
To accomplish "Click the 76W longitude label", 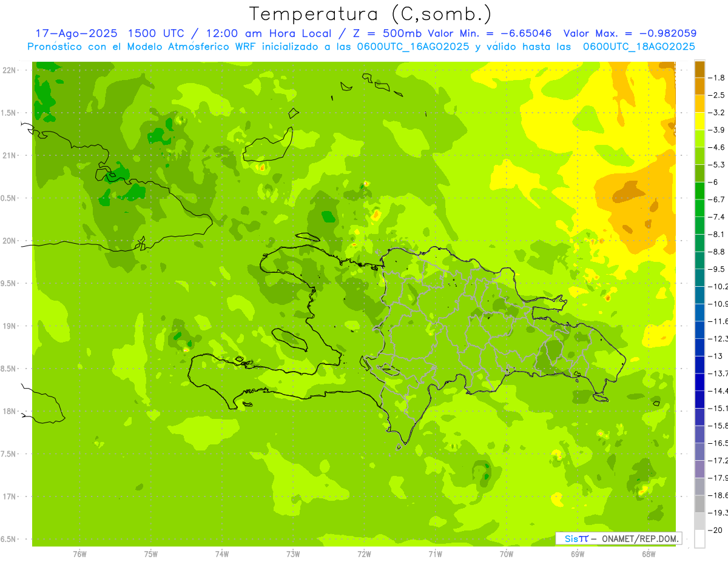I will click(x=79, y=554).
